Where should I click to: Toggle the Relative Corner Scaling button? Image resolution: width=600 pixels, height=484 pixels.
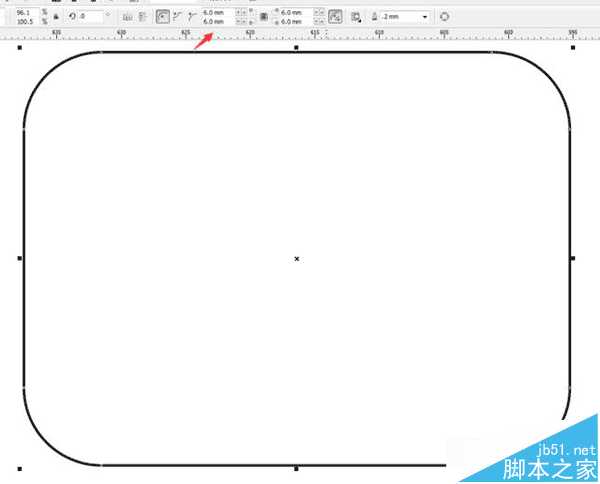point(335,17)
